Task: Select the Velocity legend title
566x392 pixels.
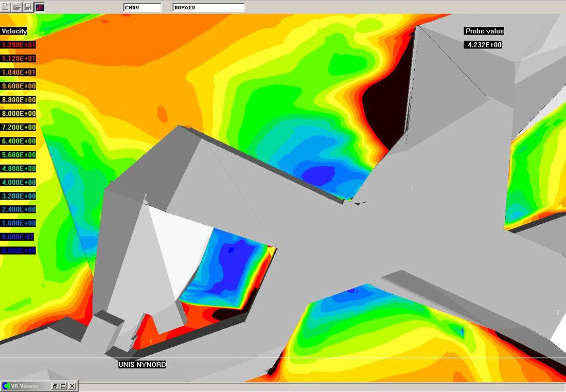Action: 14,31
